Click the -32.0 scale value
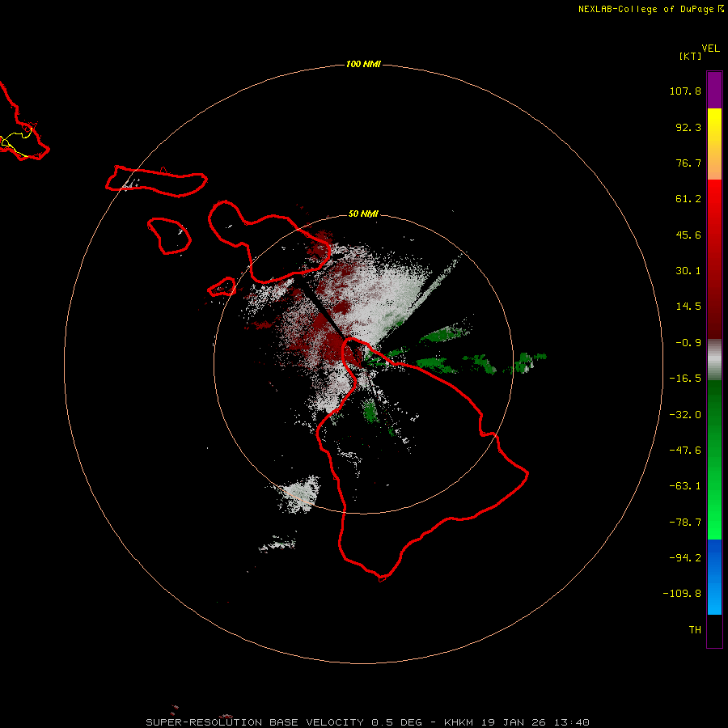Image resolution: width=728 pixels, height=728 pixels. coord(685,415)
